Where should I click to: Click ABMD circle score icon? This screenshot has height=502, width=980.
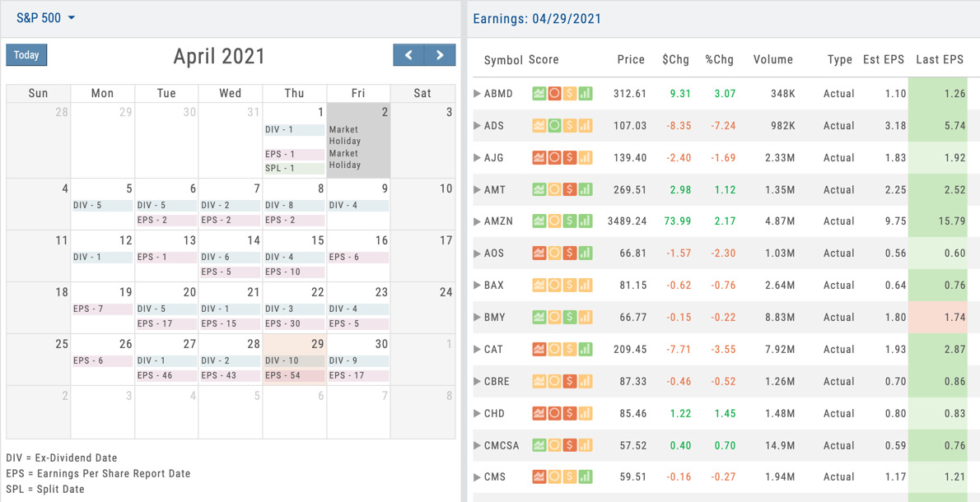pos(554,94)
